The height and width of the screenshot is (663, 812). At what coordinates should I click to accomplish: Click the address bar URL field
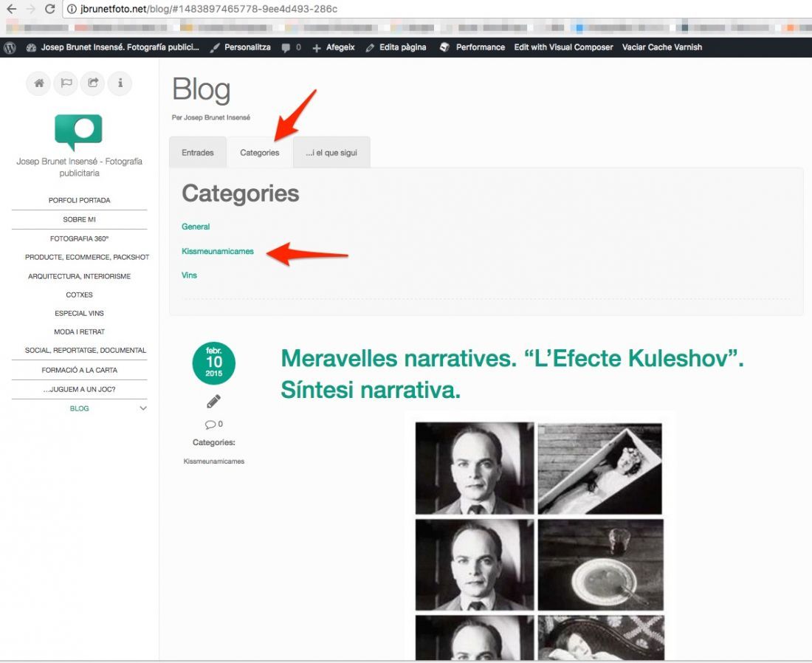[435, 9]
